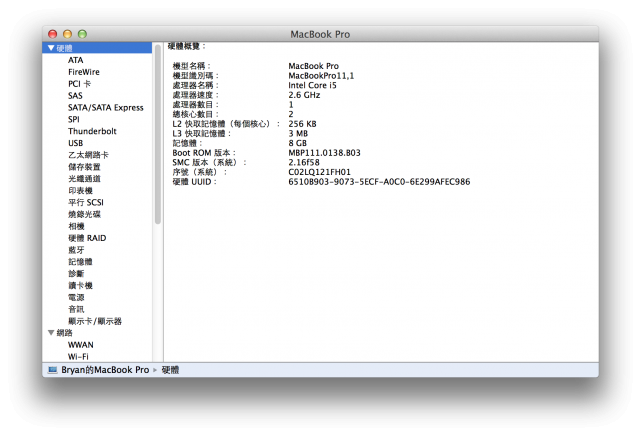Screen dimensions: 640x436
Task: Zoom the window with the green button
Action: (x=82, y=34)
